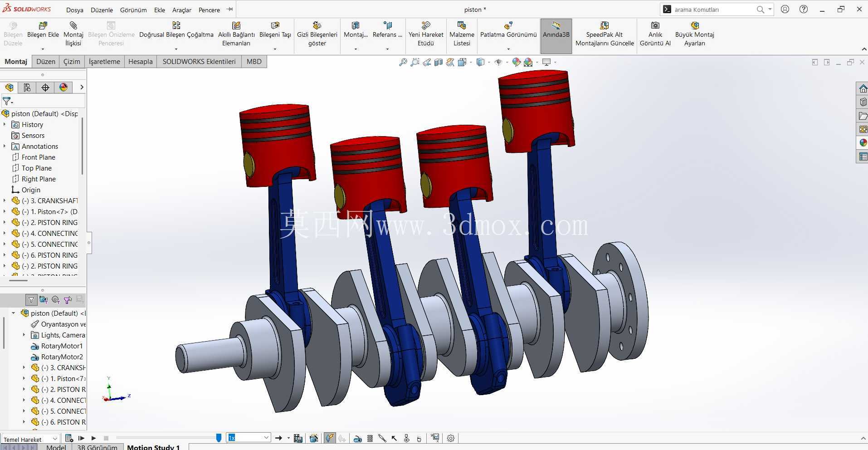Switch to the SOLIDWORKS Eklentileri tab
The height and width of the screenshot is (450, 868).
pyautogui.click(x=199, y=62)
